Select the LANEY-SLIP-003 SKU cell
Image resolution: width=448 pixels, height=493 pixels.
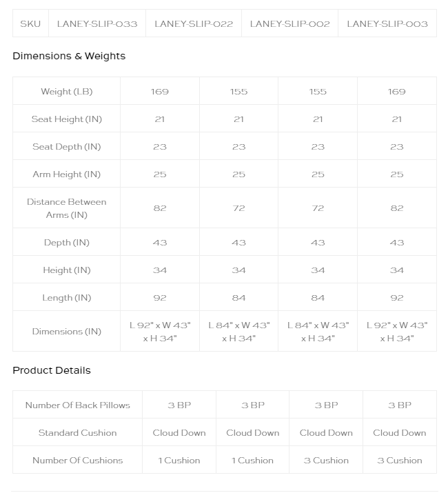387,23
